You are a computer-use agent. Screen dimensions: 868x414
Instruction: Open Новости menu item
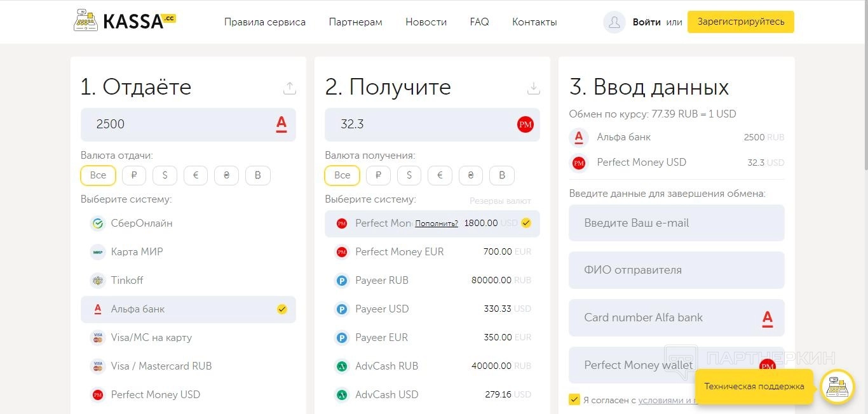point(426,22)
